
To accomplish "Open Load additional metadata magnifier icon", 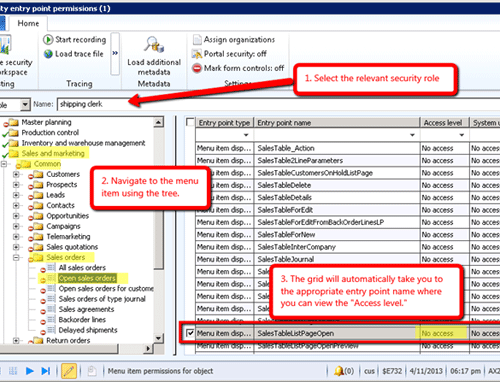I will click(154, 45).
